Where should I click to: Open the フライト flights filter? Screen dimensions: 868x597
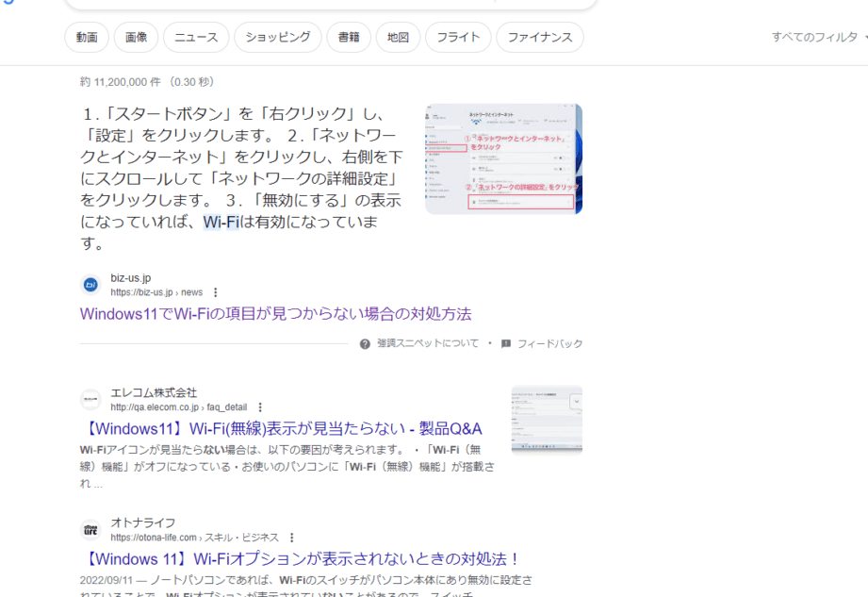[458, 37]
